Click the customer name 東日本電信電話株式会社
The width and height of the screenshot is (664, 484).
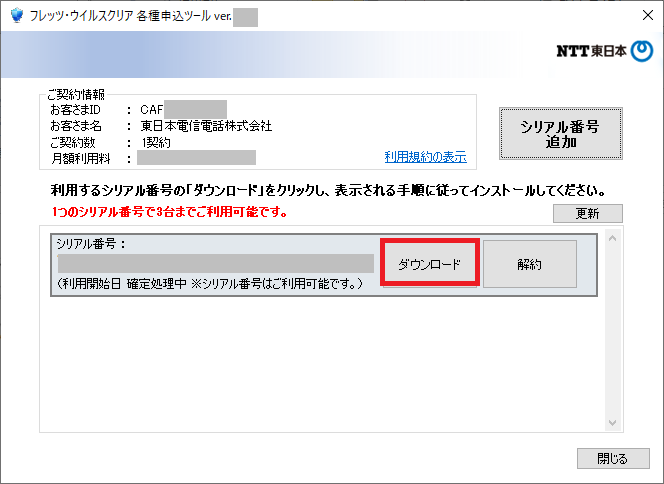(206, 125)
